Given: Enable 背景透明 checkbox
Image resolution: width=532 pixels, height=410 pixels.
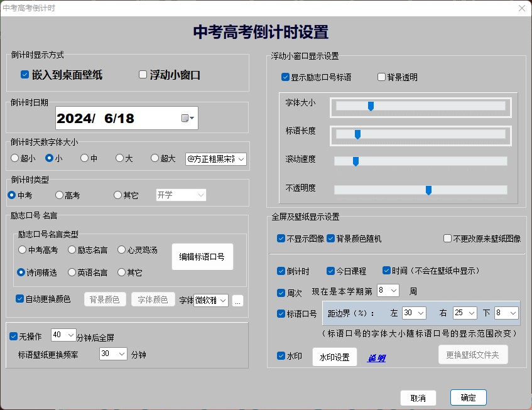Looking at the screenshot, I should pos(381,77).
